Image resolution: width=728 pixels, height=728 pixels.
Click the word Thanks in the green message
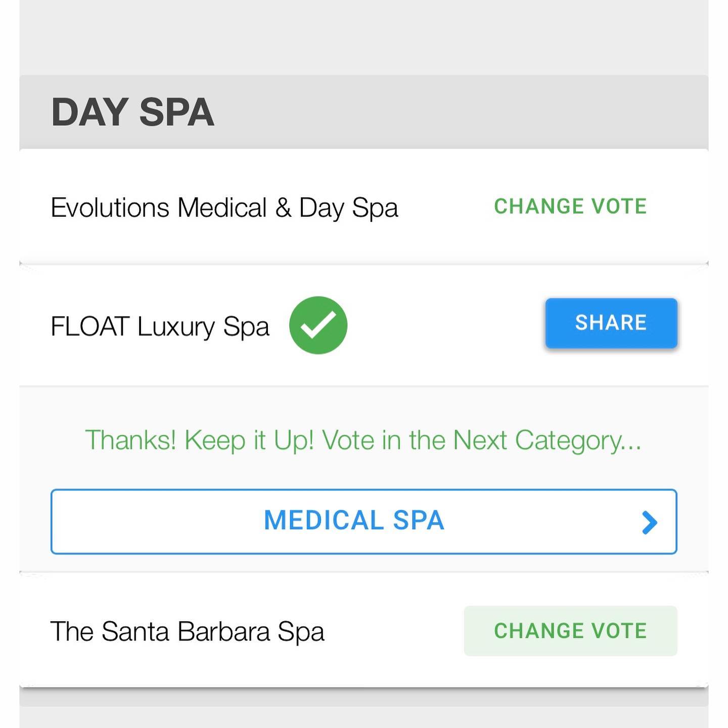[x=130, y=440]
